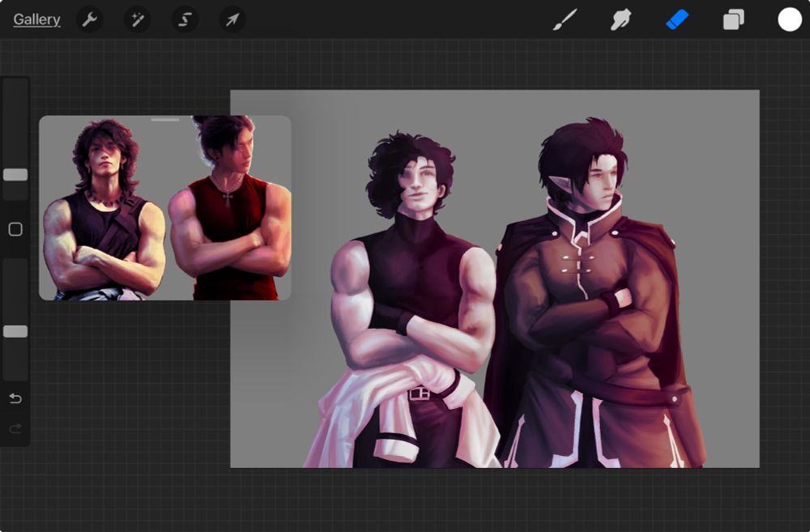The width and height of the screenshot is (810, 532).
Task: Open the Layers panel
Action: [733, 19]
